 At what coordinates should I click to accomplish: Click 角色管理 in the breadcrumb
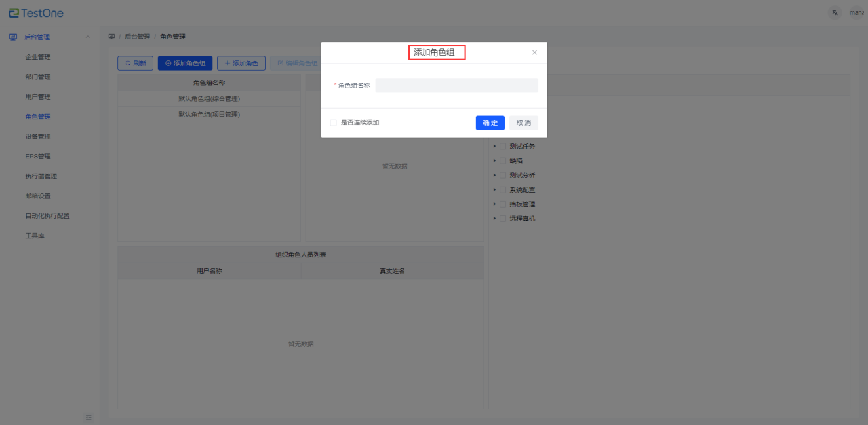click(x=172, y=37)
